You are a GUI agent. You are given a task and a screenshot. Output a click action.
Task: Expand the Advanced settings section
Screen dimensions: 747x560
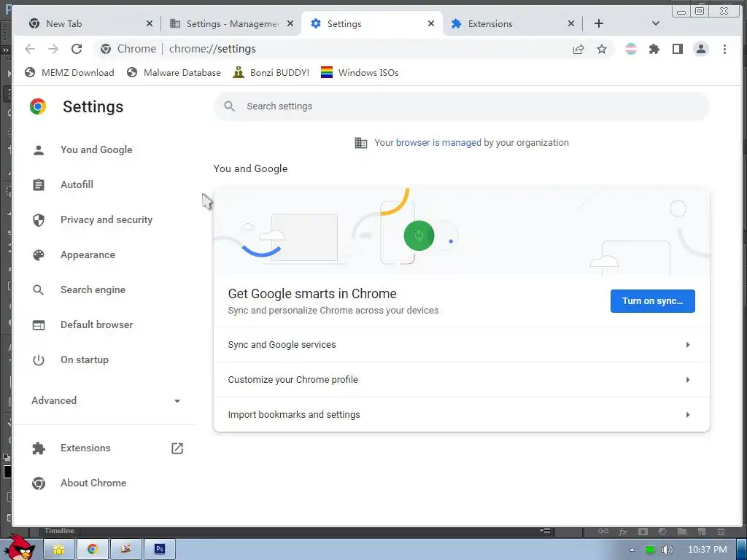pyautogui.click(x=106, y=400)
